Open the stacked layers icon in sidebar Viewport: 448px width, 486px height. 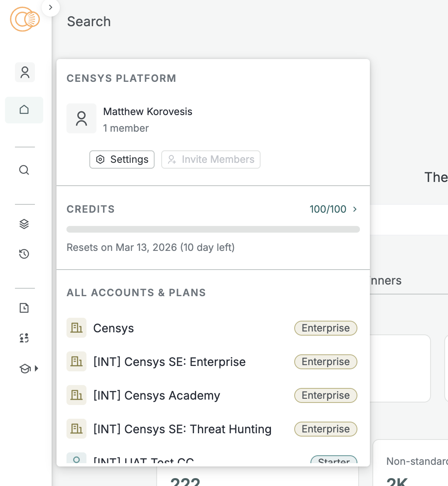24,224
